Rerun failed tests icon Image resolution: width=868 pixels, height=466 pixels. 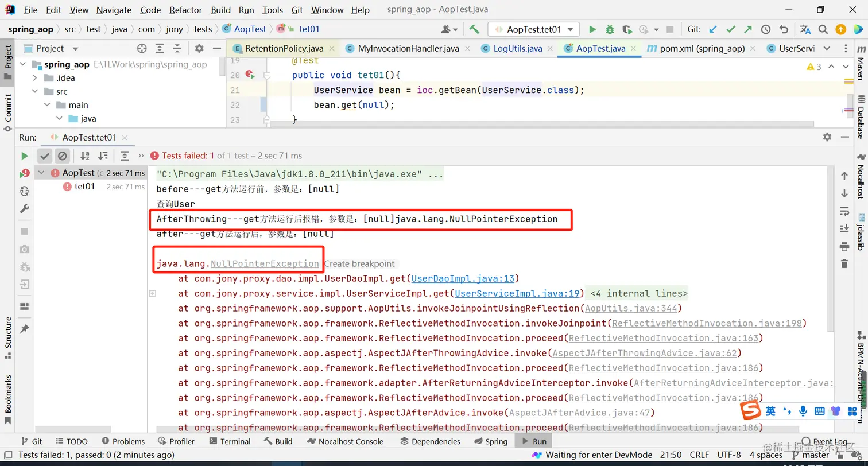pyautogui.click(x=24, y=173)
